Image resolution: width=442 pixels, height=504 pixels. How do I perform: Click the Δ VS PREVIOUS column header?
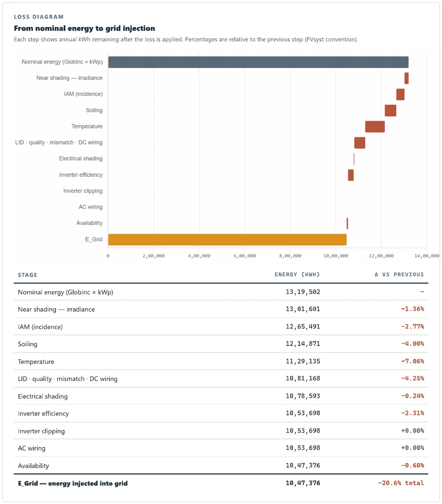point(399,274)
